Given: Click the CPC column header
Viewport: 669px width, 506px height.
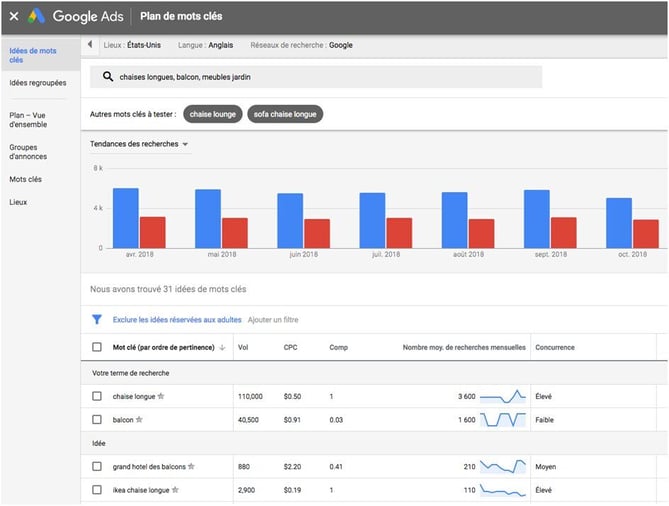Looking at the screenshot, I should pos(291,347).
